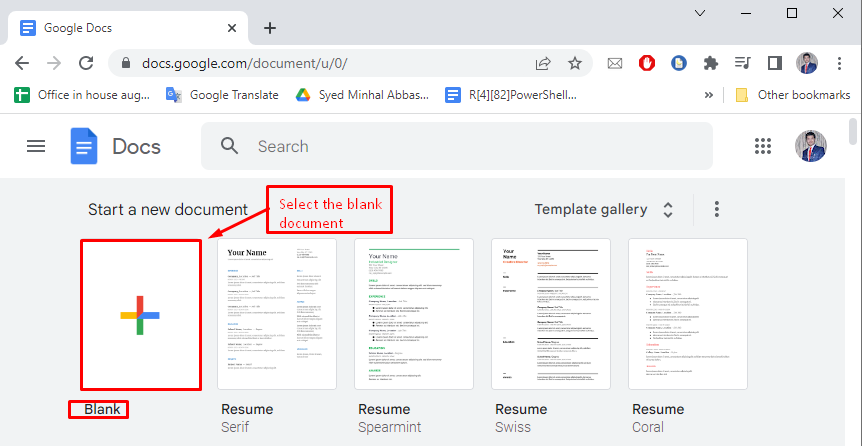This screenshot has width=862, height=446.
Task: Open the Docs main menu hamburger icon
Action: coord(36,146)
